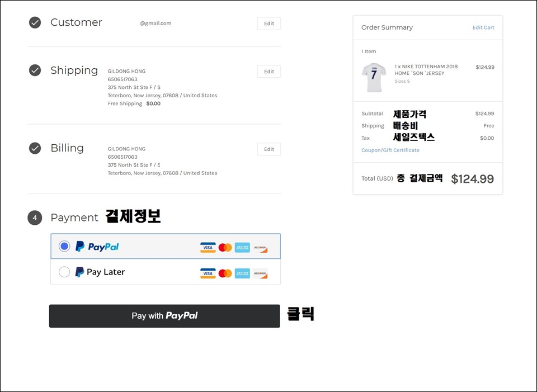Click the Amex icon in Pay Later row
Viewport: 537px width, 392px height.
(x=242, y=273)
